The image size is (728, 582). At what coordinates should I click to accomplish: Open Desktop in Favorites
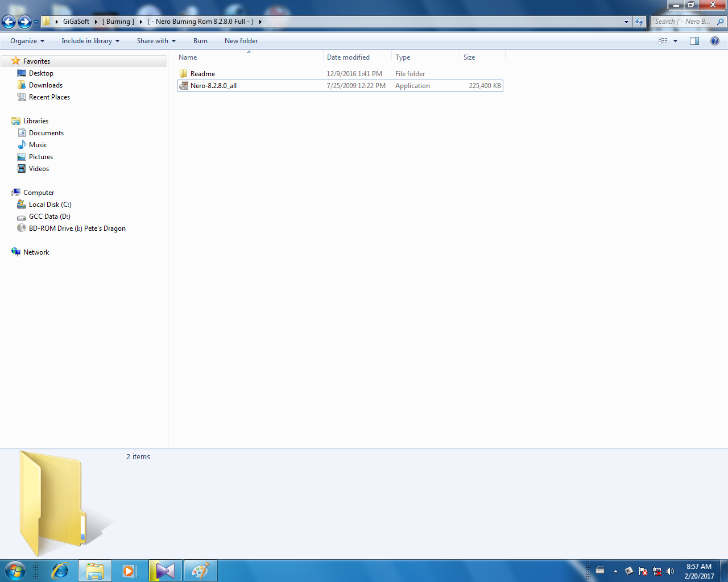41,73
